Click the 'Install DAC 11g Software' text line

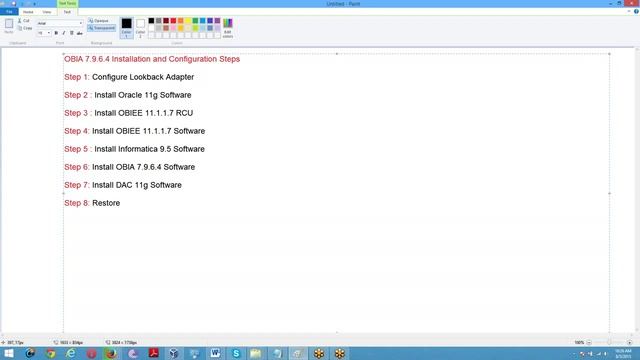click(137, 185)
